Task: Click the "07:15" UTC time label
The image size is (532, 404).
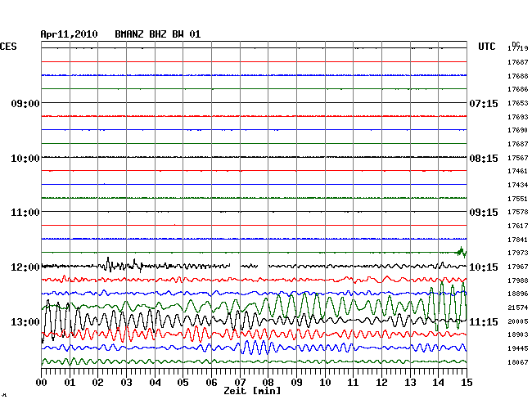Action: 484,103
